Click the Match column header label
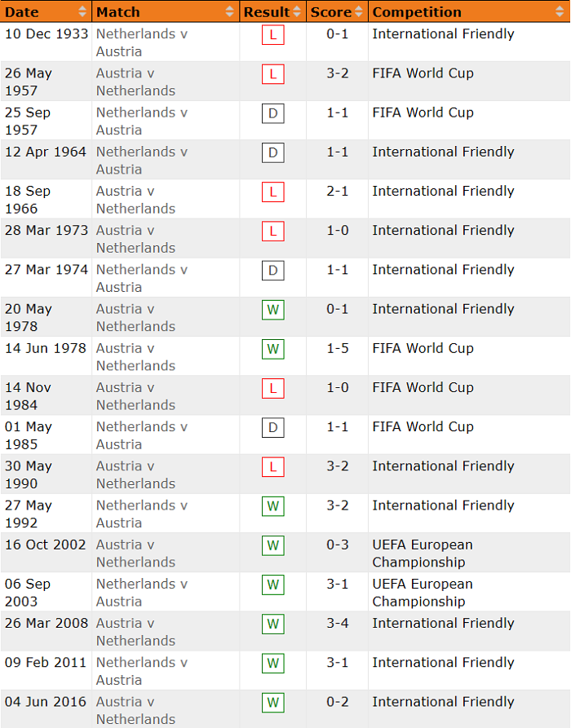Viewport: 571px width, 728px height. [x=118, y=11]
